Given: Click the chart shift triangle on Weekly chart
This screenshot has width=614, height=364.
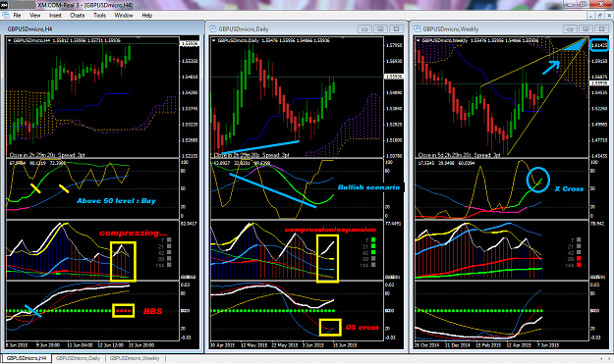Looking at the screenshot, I should (x=547, y=38).
